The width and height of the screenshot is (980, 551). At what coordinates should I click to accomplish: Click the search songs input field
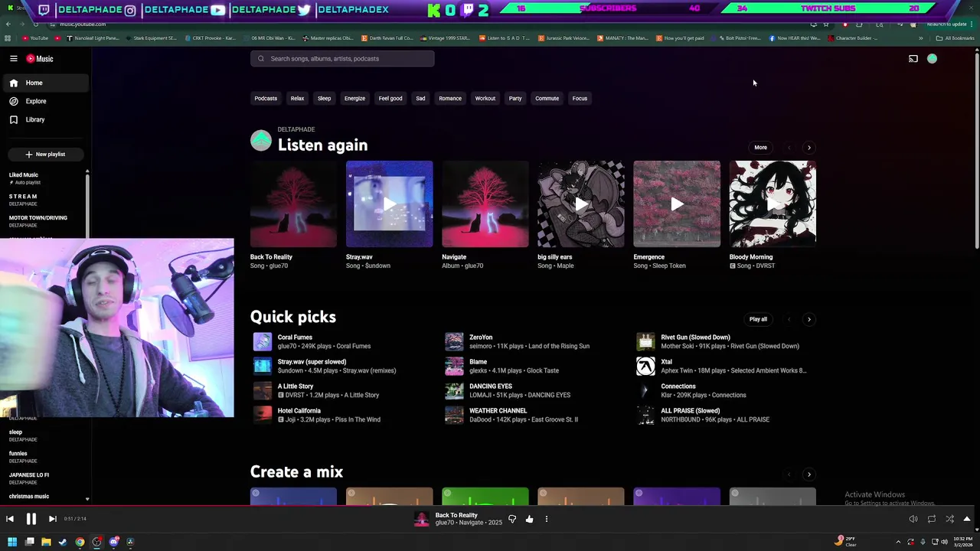342,59
